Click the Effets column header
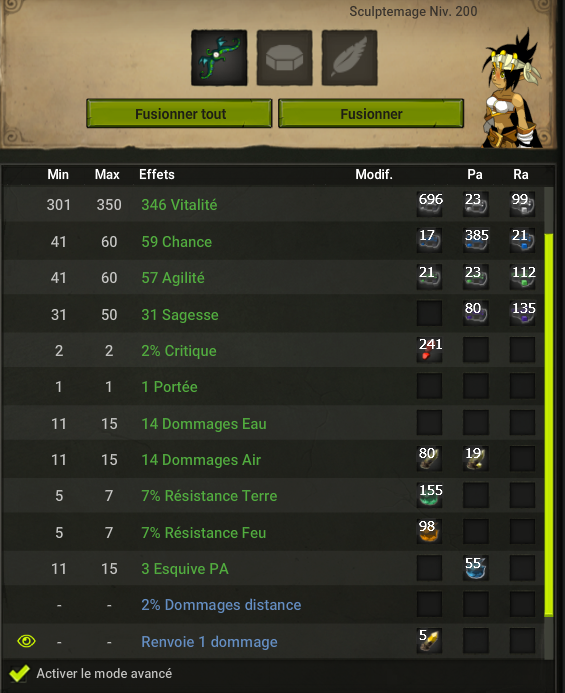 (157, 174)
